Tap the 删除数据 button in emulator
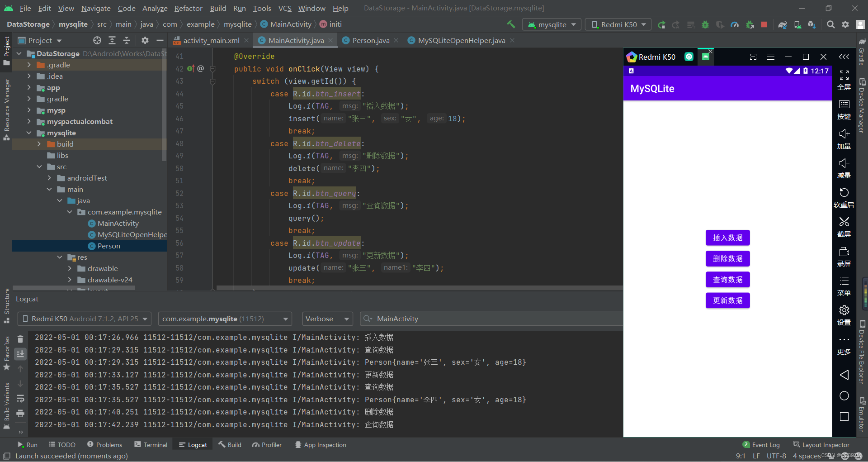This screenshot has width=868, height=462. 728,259
